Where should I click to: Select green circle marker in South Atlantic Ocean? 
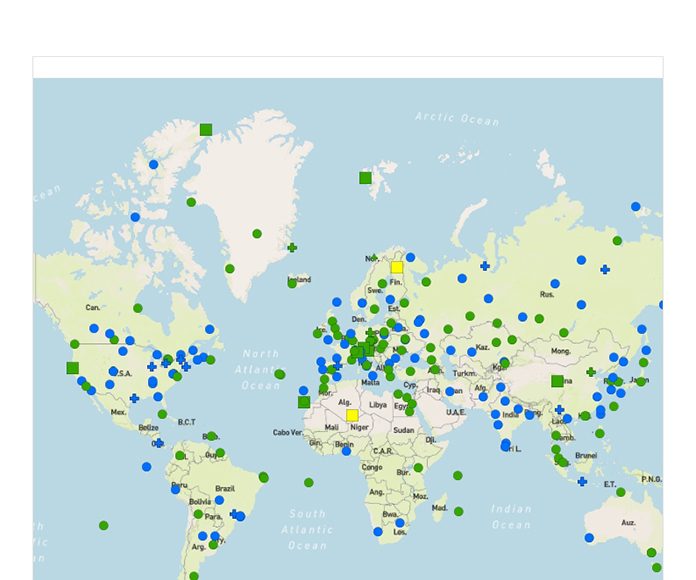point(309,482)
